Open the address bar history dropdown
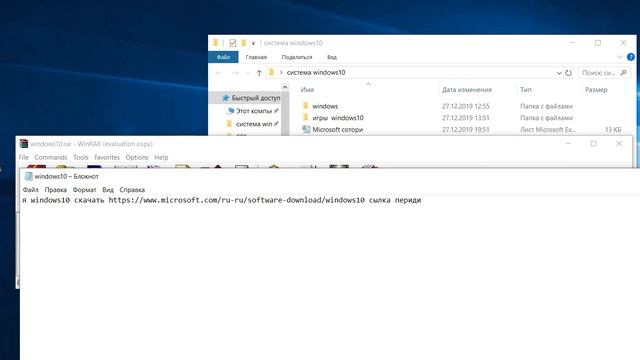The height and width of the screenshot is (360, 640). tap(559, 73)
